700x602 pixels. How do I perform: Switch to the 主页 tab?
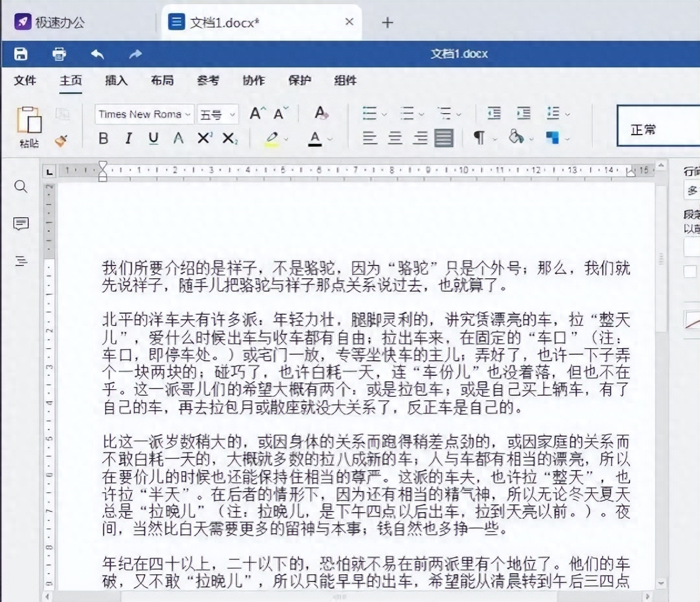(71, 80)
